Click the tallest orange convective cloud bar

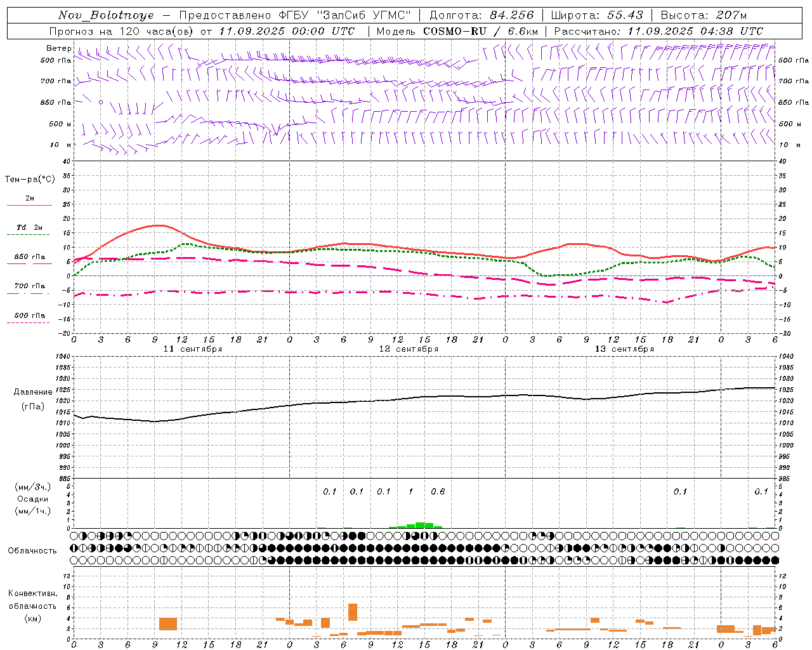(x=353, y=612)
